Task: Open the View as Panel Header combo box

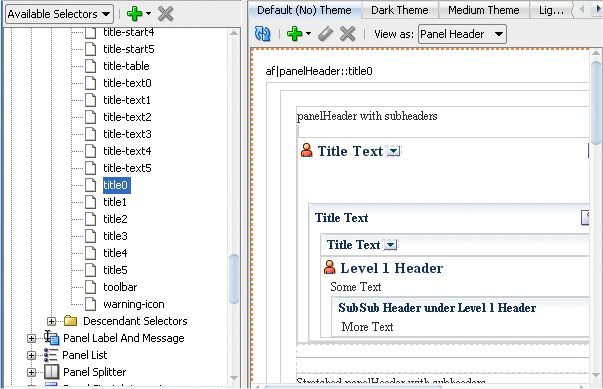Action: 462,34
